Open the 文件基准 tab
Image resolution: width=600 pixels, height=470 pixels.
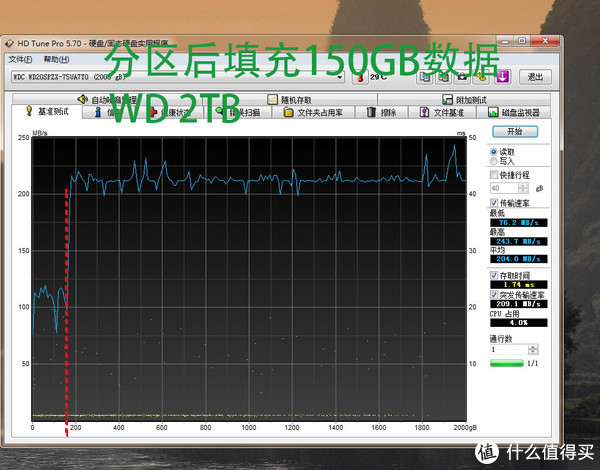(442, 112)
